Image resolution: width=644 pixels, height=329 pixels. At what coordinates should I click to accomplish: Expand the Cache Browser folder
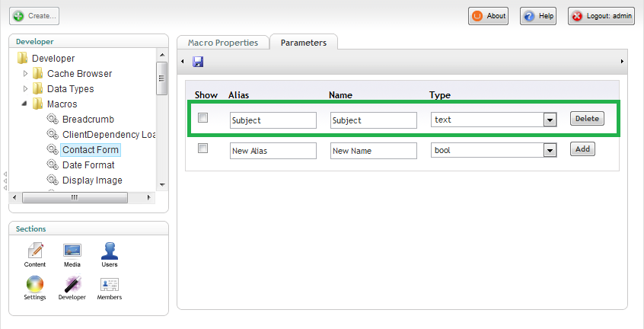pos(25,74)
